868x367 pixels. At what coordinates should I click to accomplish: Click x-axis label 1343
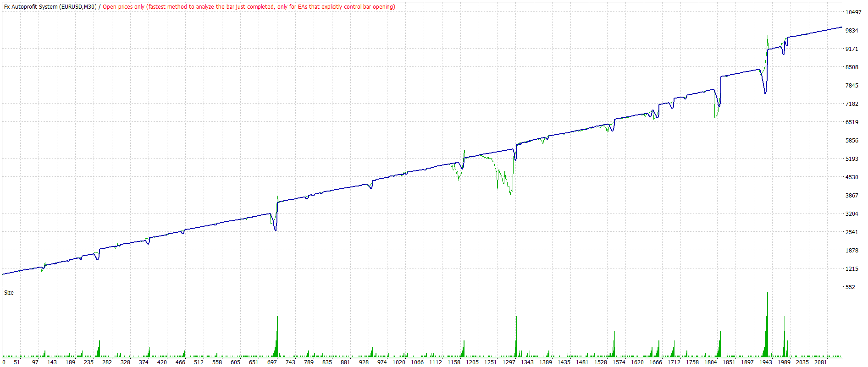(527, 362)
